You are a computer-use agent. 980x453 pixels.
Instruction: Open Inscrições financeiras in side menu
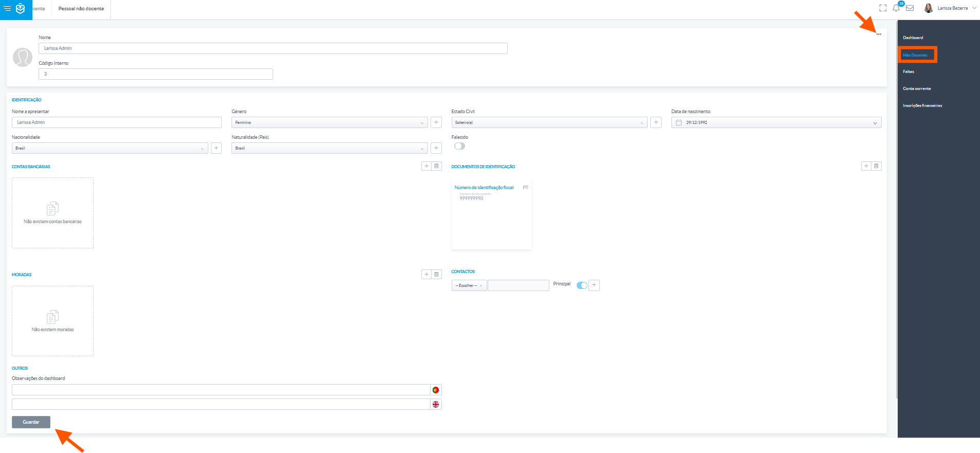coord(922,105)
